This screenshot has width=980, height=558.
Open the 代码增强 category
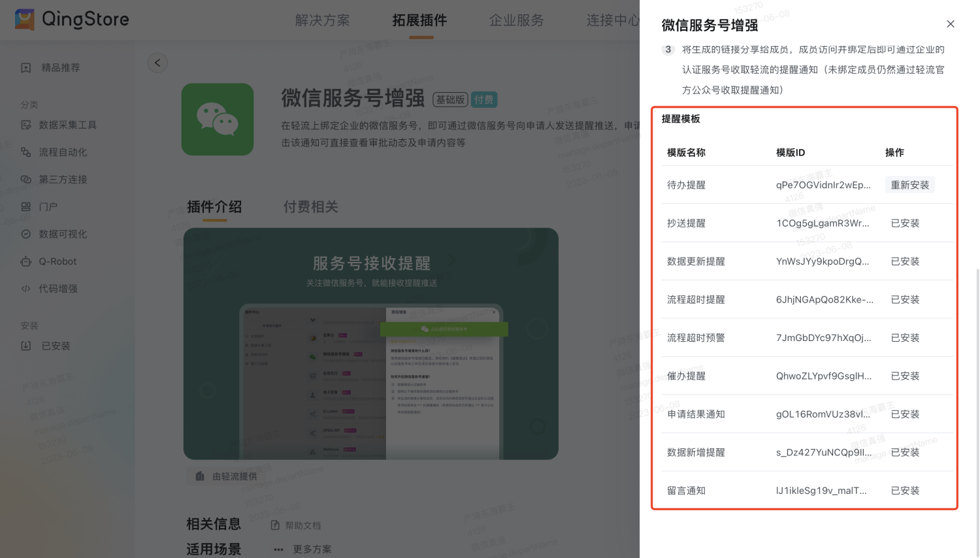57,289
